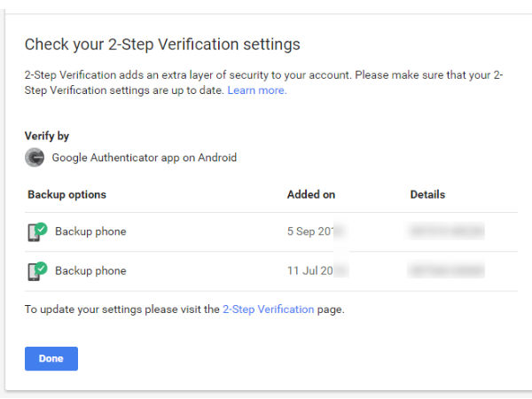Select the Backup phone label added 11 Jul

pyautogui.click(x=90, y=271)
